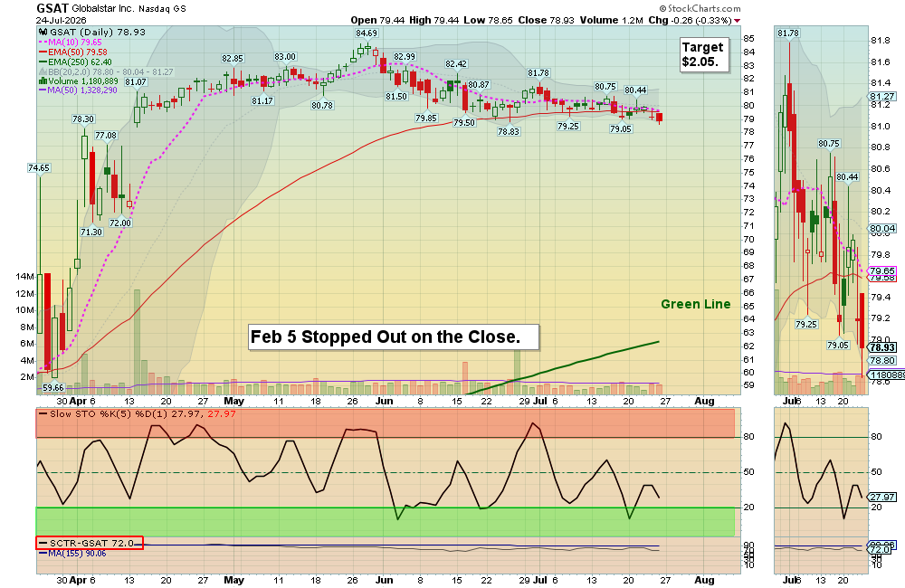The width and height of the screenshot is (905, 588).
Task: Click the 77.08 price label
Action: pos(106,135)
